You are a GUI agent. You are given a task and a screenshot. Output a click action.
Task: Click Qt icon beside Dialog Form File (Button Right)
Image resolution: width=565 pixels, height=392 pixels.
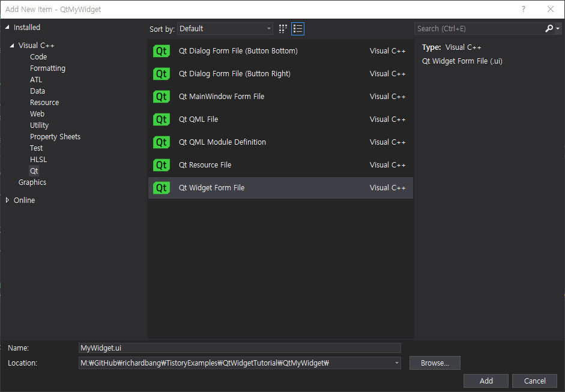[x=162, y=74]
